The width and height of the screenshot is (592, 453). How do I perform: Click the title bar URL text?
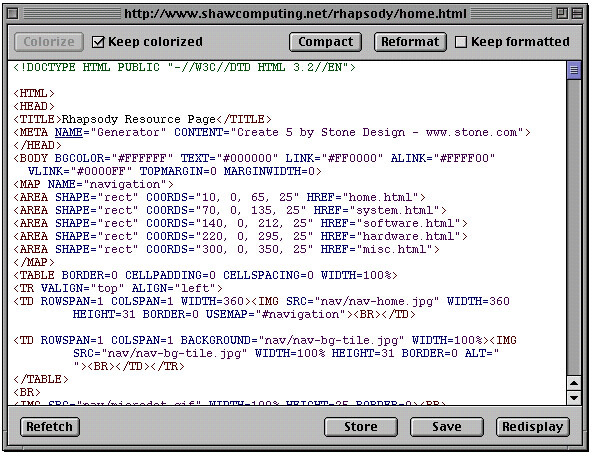tap(295, 14)
